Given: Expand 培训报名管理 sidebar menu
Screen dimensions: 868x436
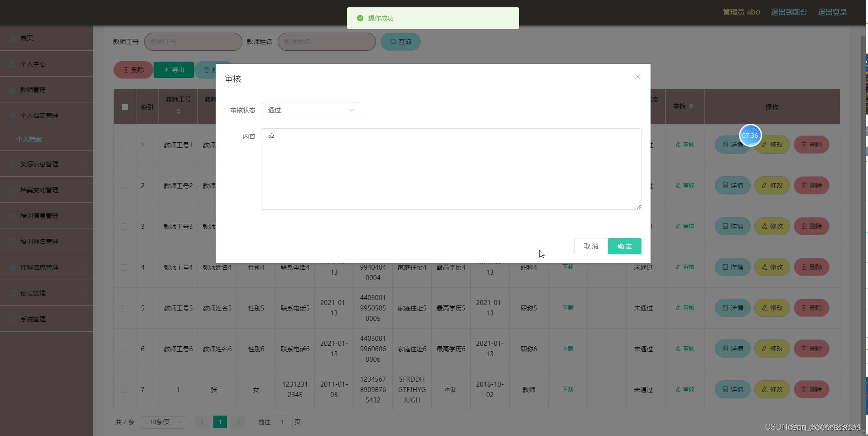Looking at the screenshot, I should coord(47,242).
